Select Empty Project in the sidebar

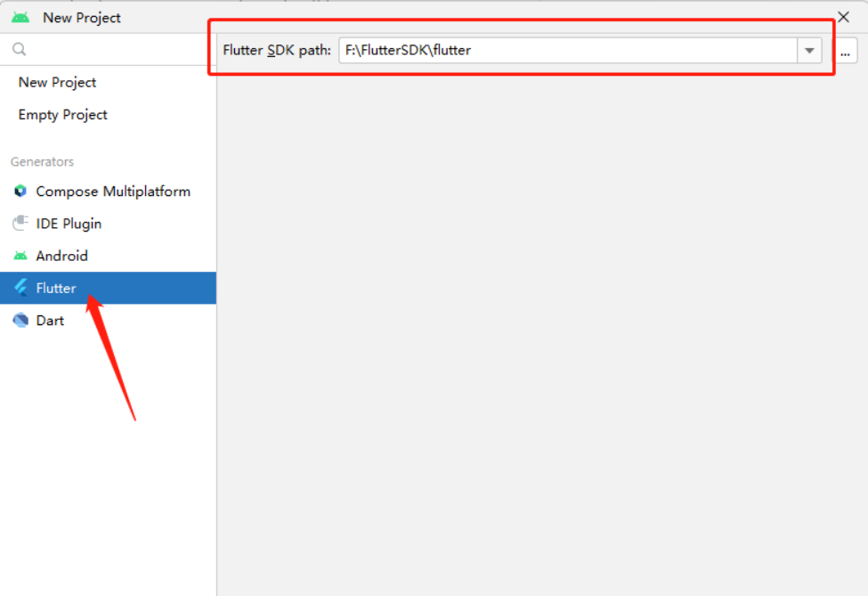(x=62, y=115)
